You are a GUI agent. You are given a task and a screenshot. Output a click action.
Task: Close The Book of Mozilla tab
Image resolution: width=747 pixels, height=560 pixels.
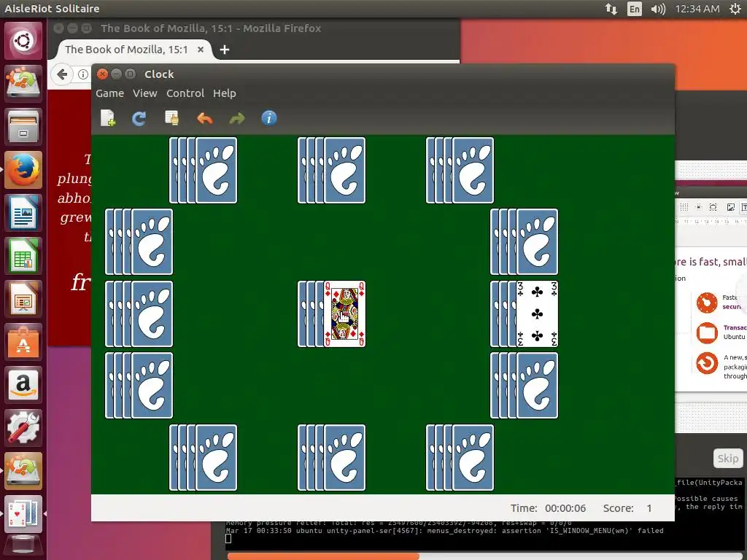coord(201,50)
